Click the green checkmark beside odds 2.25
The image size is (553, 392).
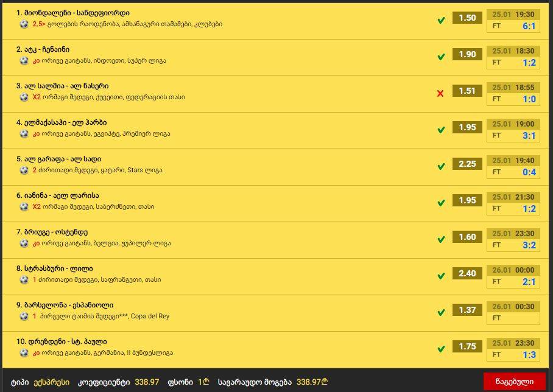tap(441, 166)
